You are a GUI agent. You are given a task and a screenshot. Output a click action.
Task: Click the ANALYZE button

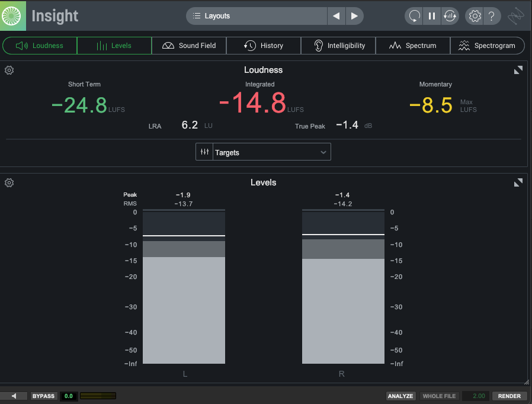400,396
